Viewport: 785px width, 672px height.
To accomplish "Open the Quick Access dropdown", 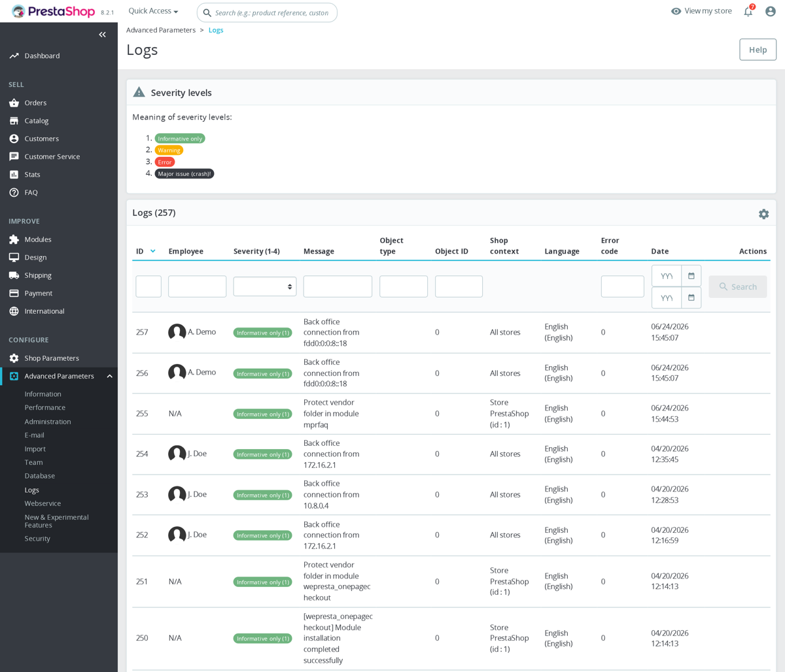I will pos(153,11).
